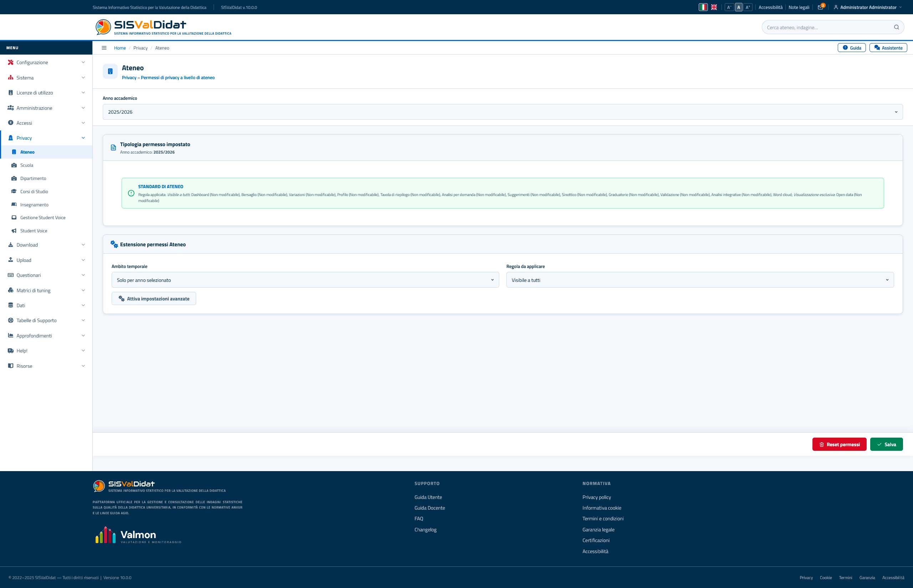
Task: Click the Ateneo building page icon
Action: point(110,71)
